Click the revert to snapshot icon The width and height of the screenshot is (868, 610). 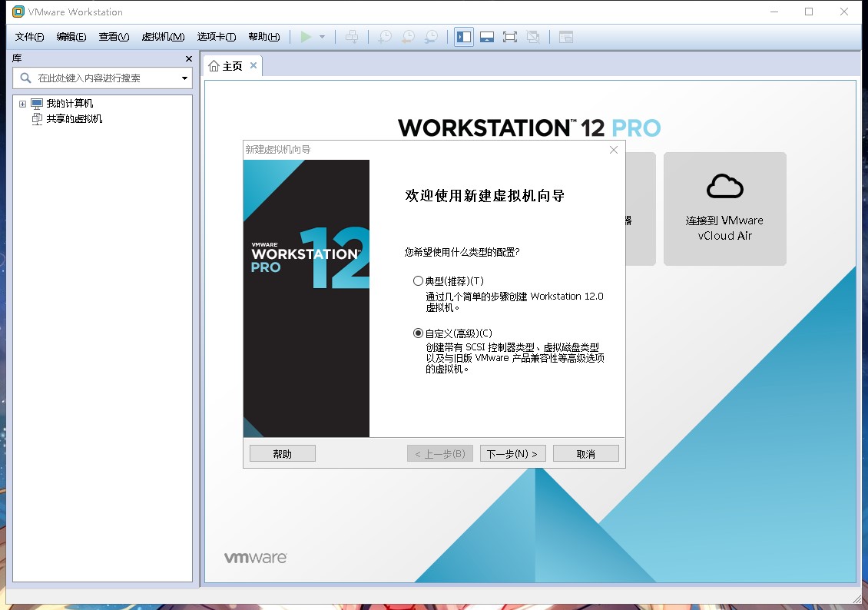click(408, 37)
